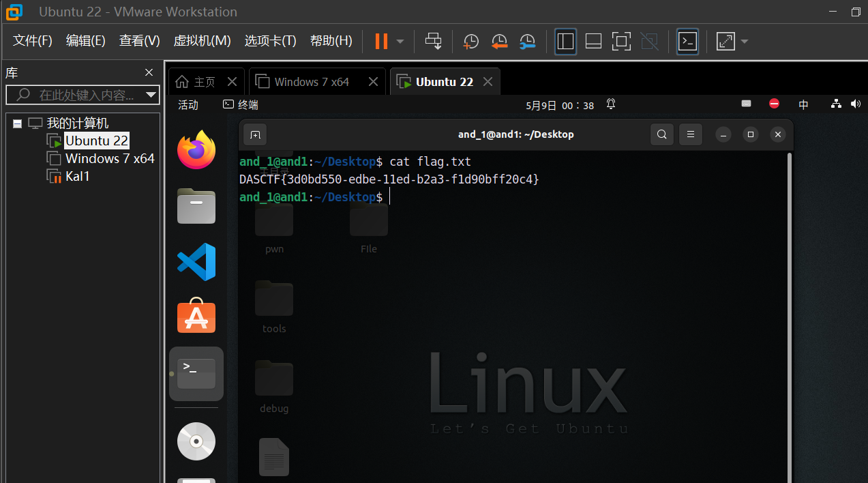Viewport: 868px width, 483px height.
Task: Open the 帮助(H) menu
Action: coord(331,40)
